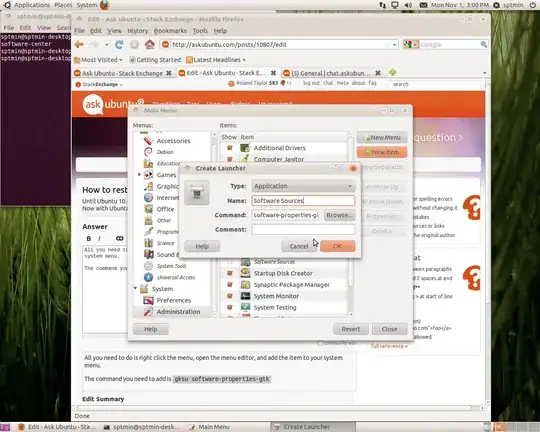The width and height of the screenshot is (540, 432).
Task: Open the Firefox Bookmarks menu
Action: coord(170,31)
